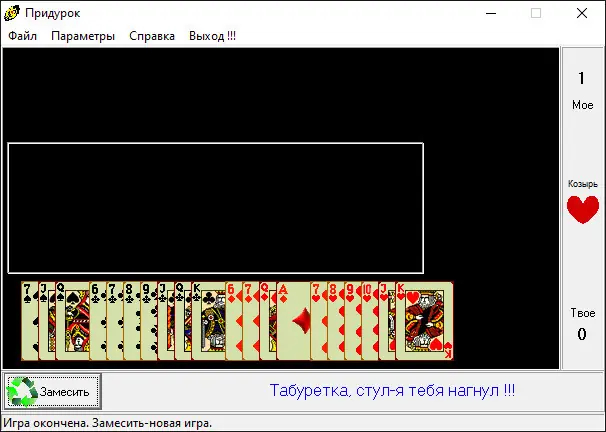Choose the 7 of hearts card
Viewport: 606px width, 432px height.
pos(319,321)
